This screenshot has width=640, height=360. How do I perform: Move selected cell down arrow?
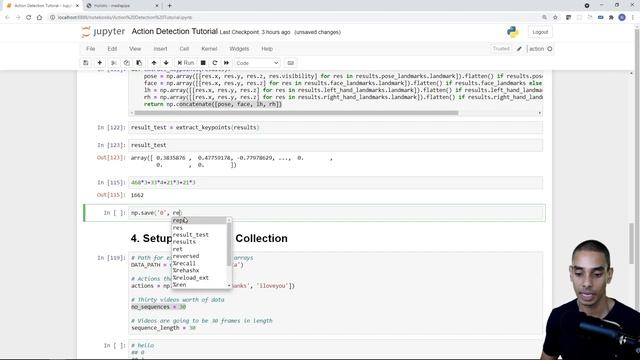click(166, 63)
